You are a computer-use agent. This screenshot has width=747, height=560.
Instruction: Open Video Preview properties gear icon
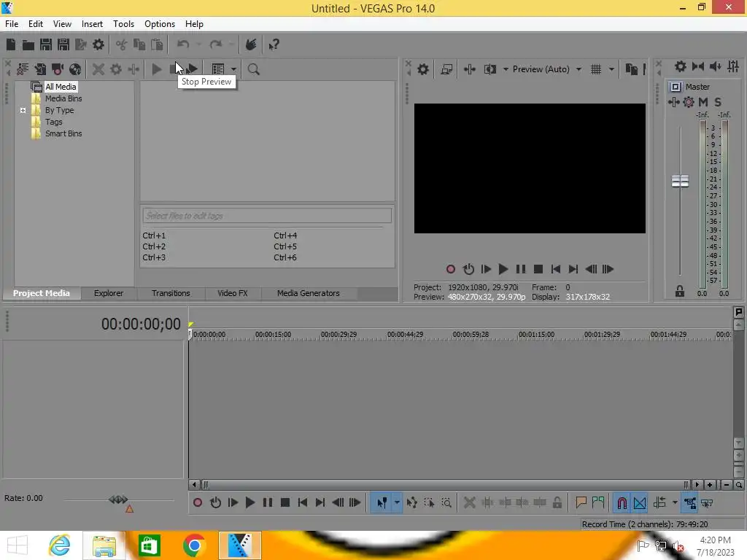tap(422, 69)
